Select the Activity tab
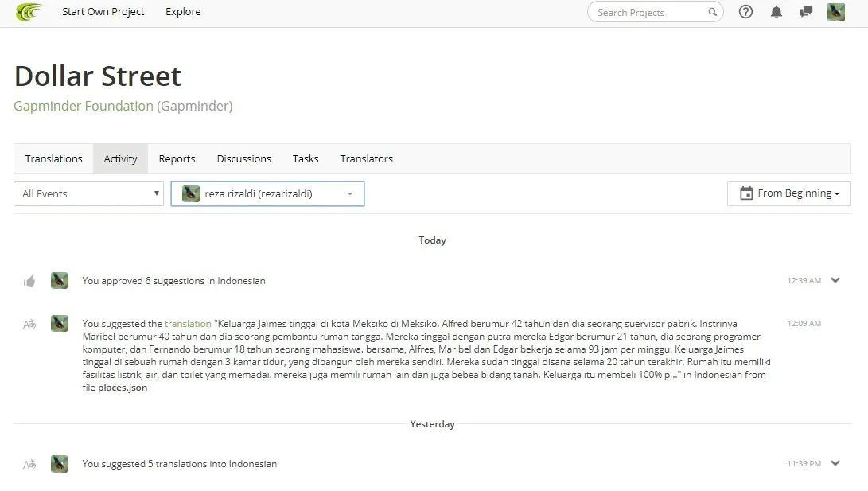This screenshot has height=491, width=868. tap(120, 159)
